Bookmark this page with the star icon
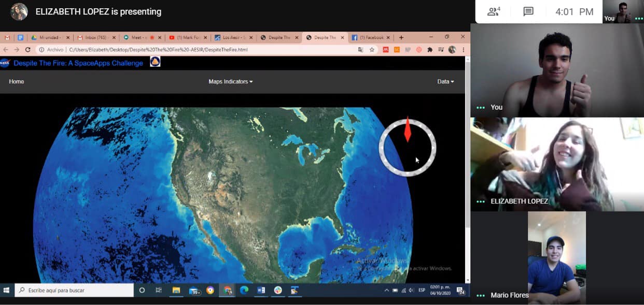Viewport: 644px width, 305px height. (372, 50)
